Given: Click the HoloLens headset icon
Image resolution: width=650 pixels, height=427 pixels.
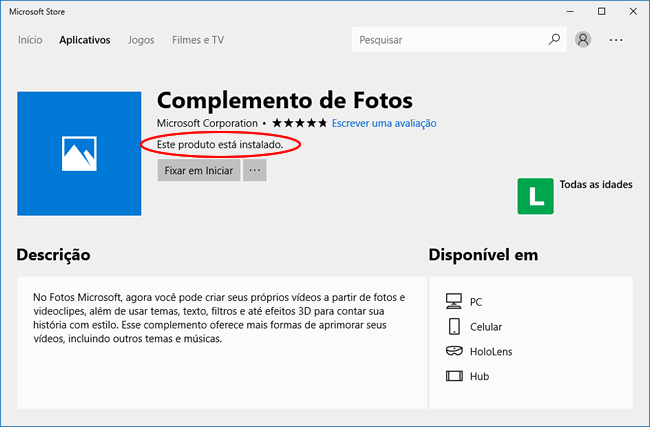Looking at the screenshot, I should pyautogui.click(x=454, y=351).
